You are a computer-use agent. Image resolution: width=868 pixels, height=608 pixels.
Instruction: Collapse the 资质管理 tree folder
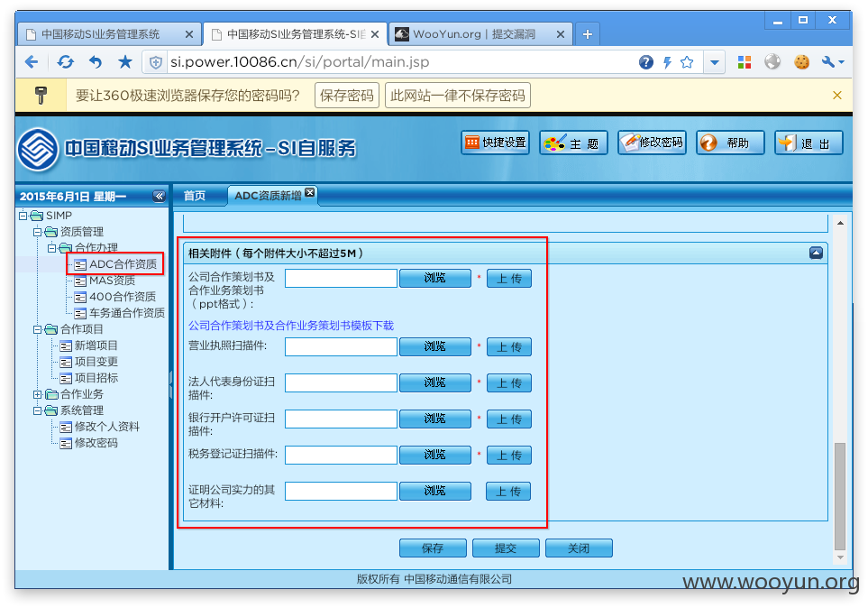[37, 232]
